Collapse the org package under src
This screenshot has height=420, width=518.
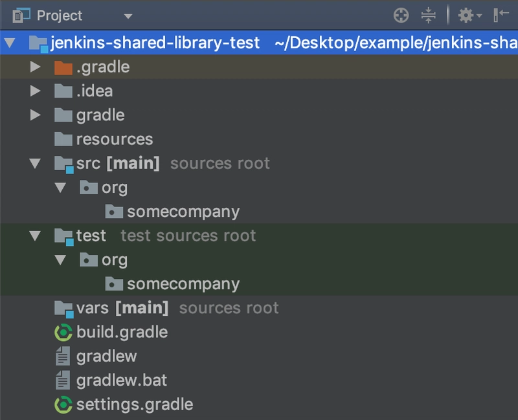[60, 188]
